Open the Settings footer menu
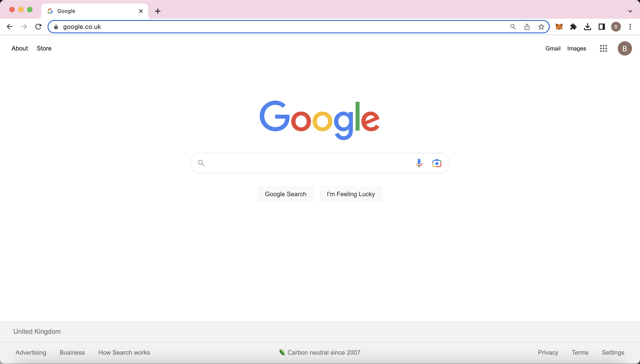This screenshot has width=640, height=364. [613, 352]
